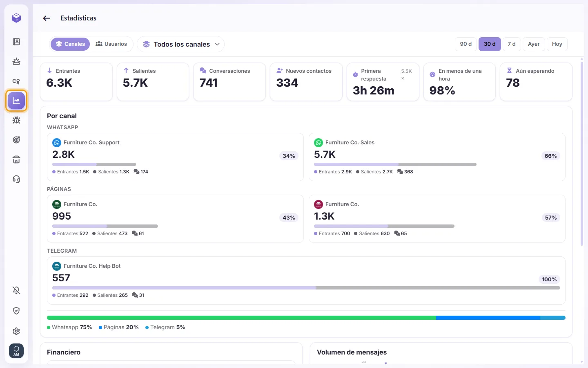Open the settings gear sidebar icon
Screen dimensions: 588x368
pyautogui.click(x=16, y=331)
